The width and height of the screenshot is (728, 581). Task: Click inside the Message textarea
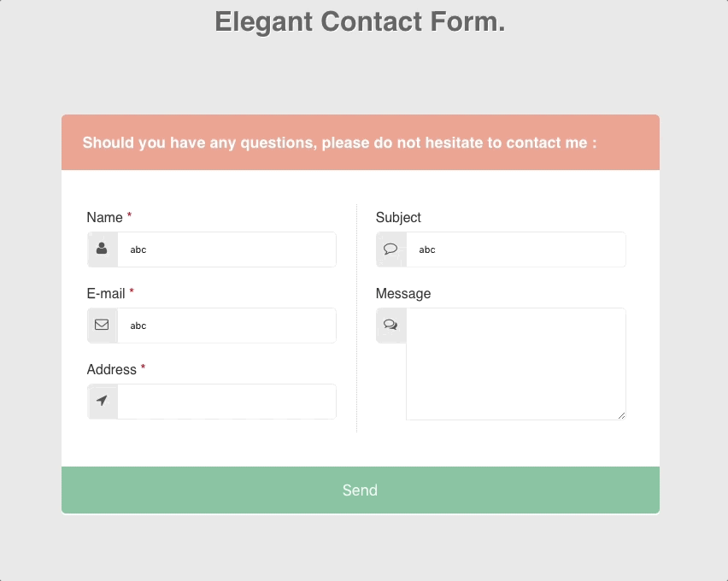[515, 363]
